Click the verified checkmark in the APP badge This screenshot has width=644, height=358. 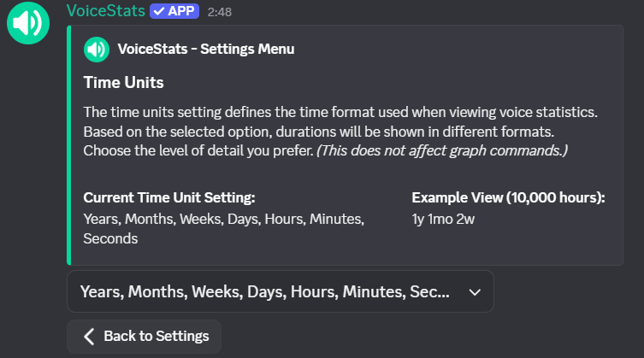point(159,12)
